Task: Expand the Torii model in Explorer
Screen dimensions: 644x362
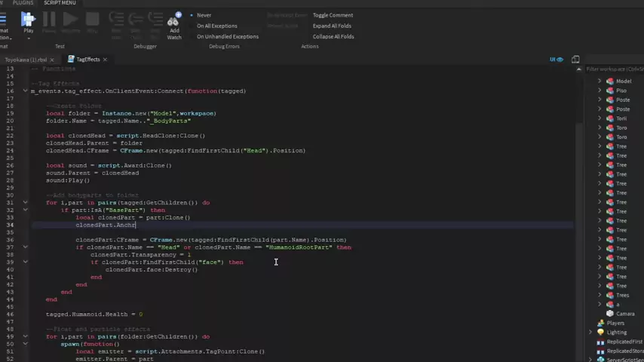Action: pyautogui.click(x=600, y=118)
